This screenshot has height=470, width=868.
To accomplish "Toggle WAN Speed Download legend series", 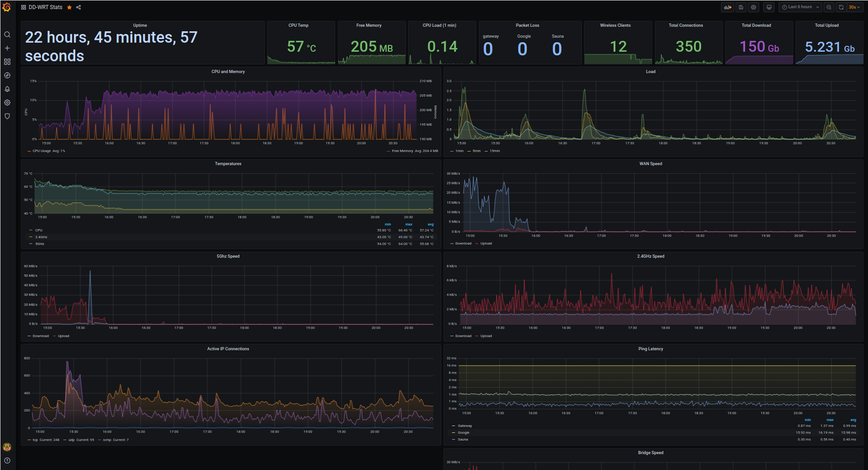I will tap(463, 244).
